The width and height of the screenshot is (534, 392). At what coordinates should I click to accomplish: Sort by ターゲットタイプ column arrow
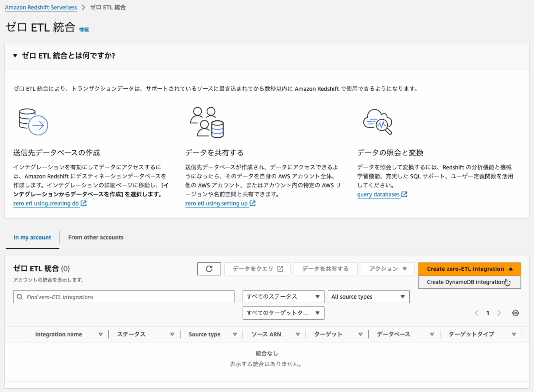514,334
